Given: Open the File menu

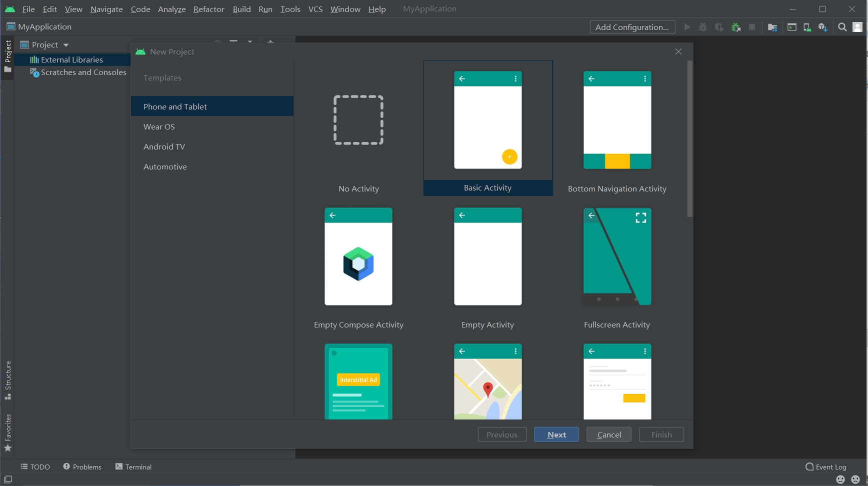Looking at the screenshot, I should (28, 9).
